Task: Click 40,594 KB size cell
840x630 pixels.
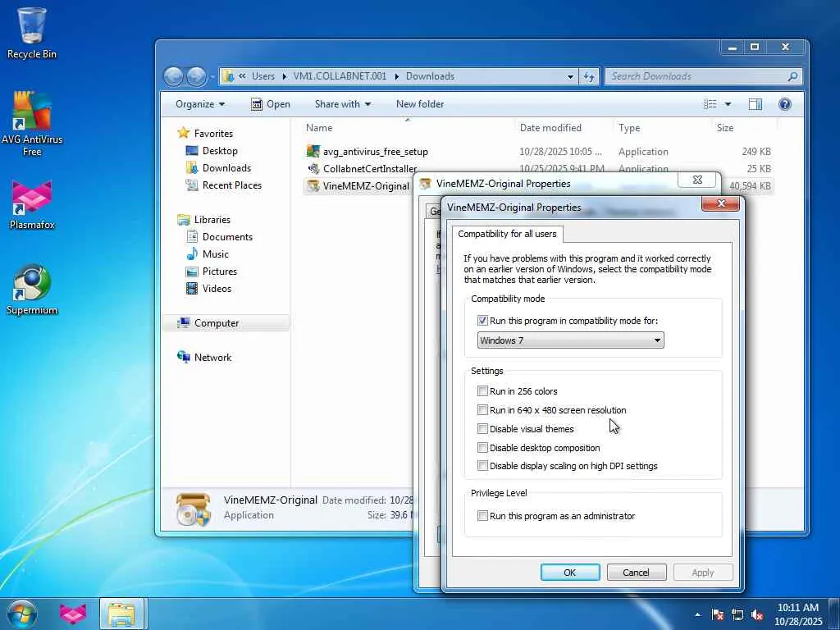Action: pos(750,186)
